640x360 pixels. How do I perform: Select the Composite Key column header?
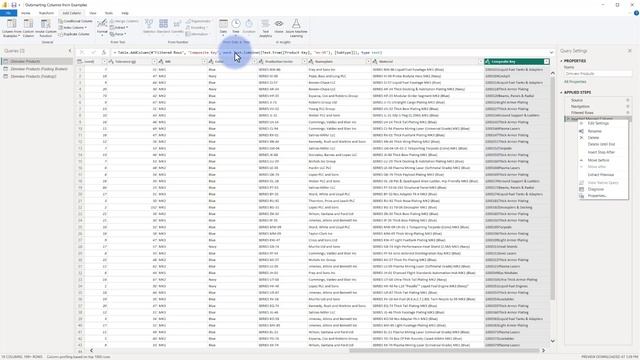click(x=516, y=62)
